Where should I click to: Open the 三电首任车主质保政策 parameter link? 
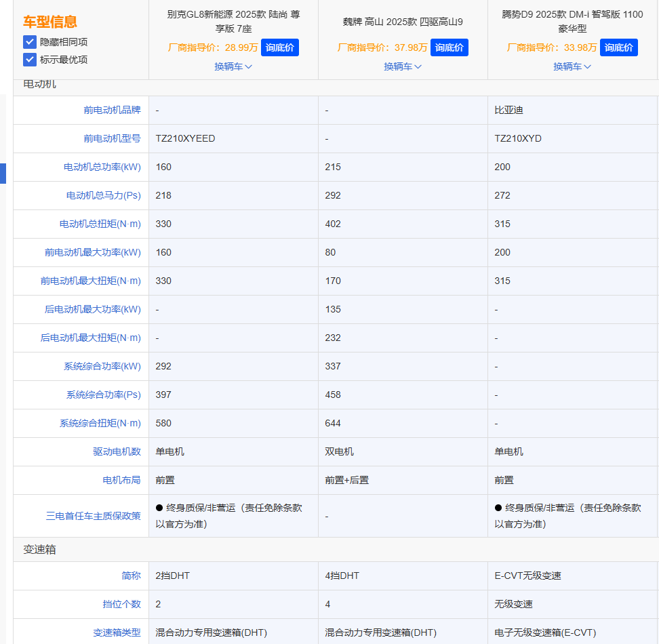pyautogui.click(x=93, y=516)
